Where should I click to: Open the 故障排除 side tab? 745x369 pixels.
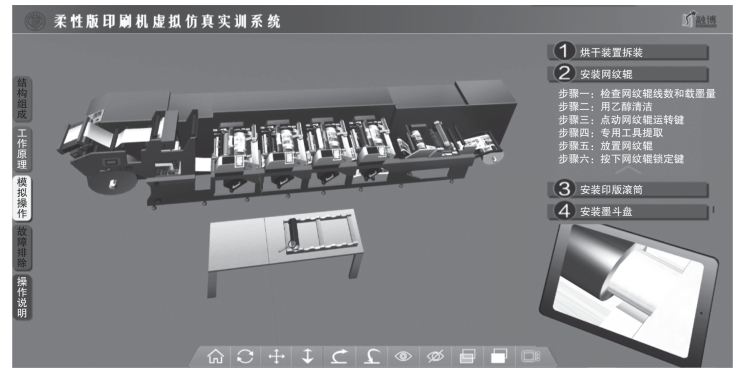(22, 247)
